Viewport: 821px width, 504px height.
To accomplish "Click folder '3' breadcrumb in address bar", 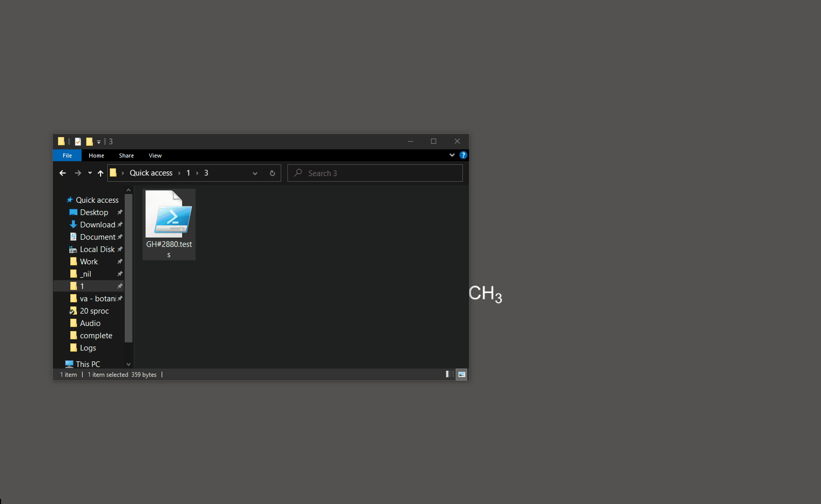I will coord(206,173).
